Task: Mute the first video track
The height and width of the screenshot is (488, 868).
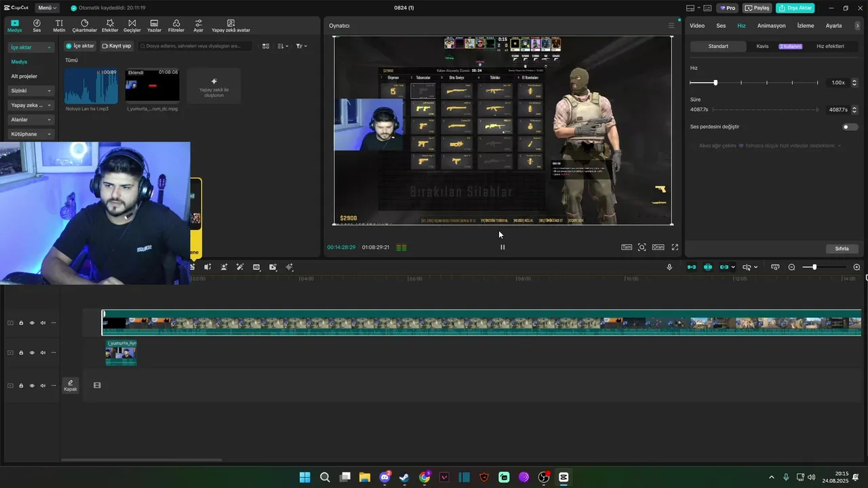Action: (x=43, y=323)
